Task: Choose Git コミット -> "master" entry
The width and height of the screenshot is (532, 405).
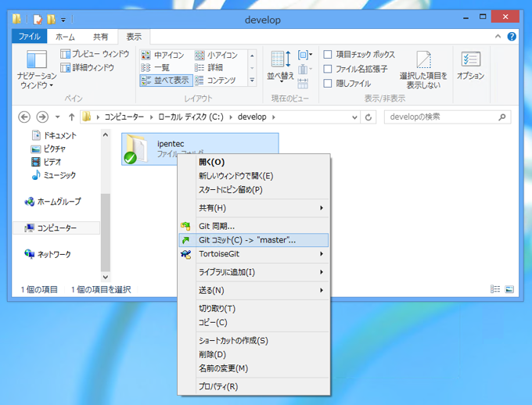Action: 253,240
